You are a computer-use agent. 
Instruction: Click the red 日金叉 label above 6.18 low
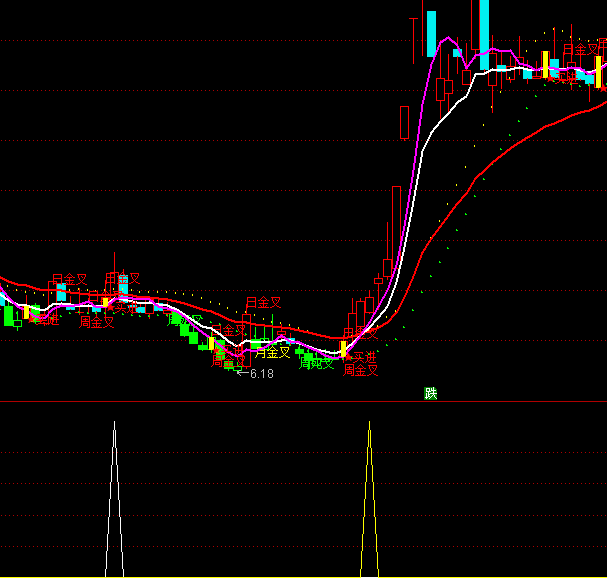click(265, 302)
